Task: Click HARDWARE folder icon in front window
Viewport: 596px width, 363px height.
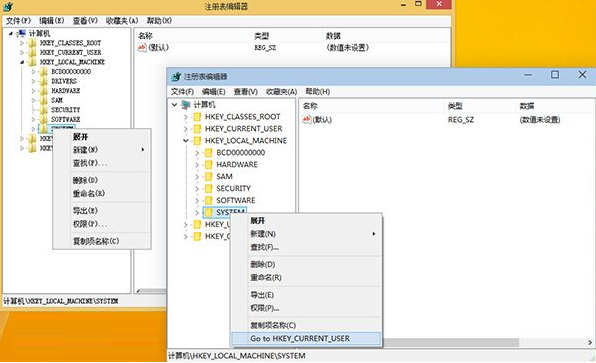Action: pyautogui.click(x=208, y=165)
